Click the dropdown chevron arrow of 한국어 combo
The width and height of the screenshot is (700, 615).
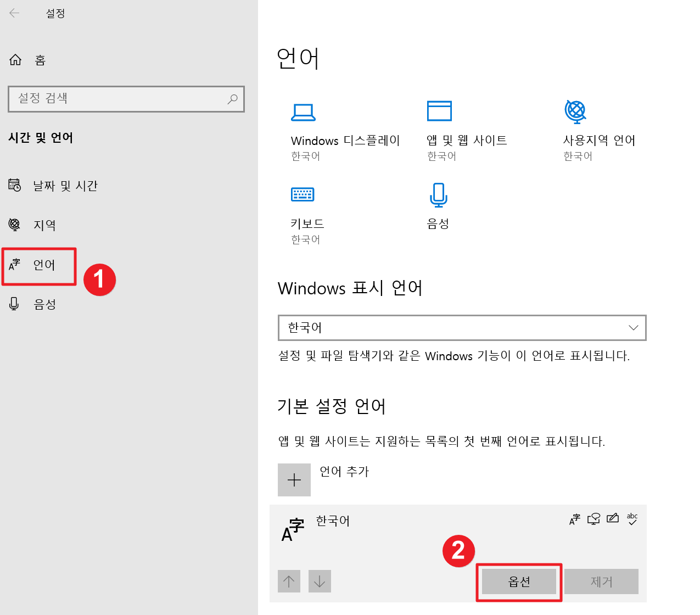633,328
